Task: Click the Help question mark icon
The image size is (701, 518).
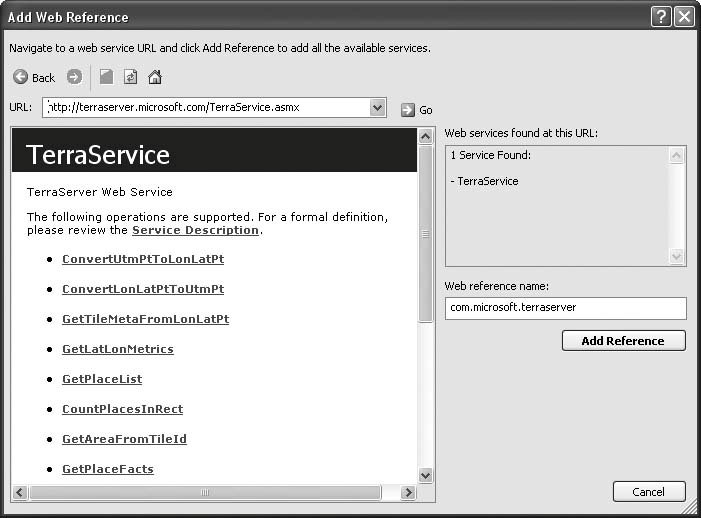Action: point(660,17)
